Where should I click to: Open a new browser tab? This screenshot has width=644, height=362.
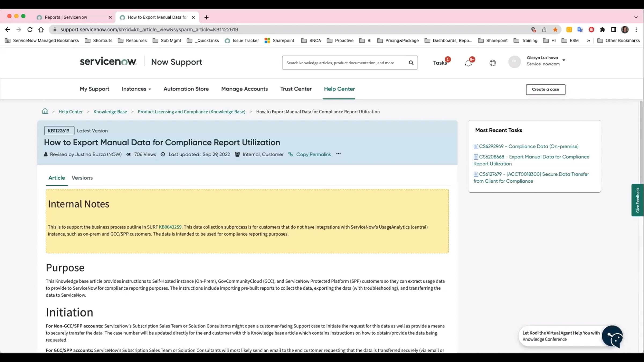(x=206, y=17)
